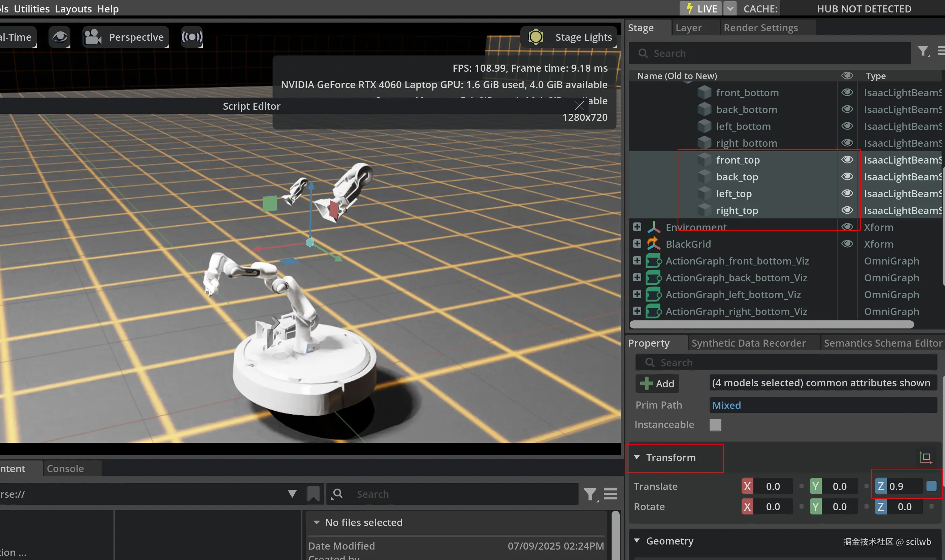Collapse the Transform section
The width and height of the screenshot is (945, 560).
pyautogui.click(x=637, y=457)
